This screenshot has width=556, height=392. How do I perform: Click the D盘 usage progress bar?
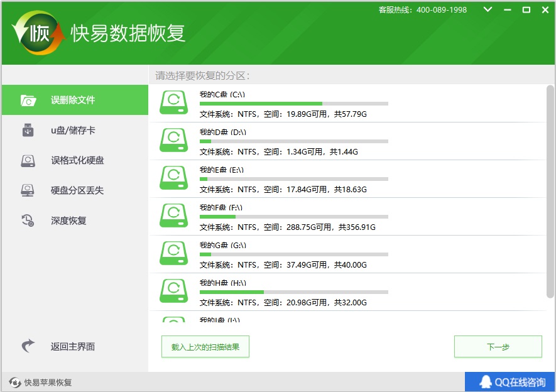tap(293, 141)
